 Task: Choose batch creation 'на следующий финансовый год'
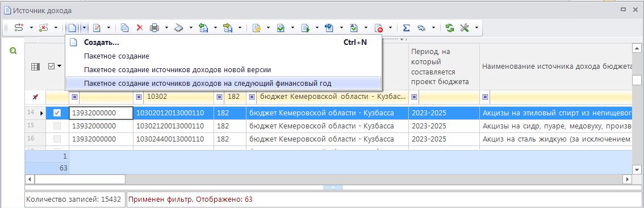coord(224,84)
